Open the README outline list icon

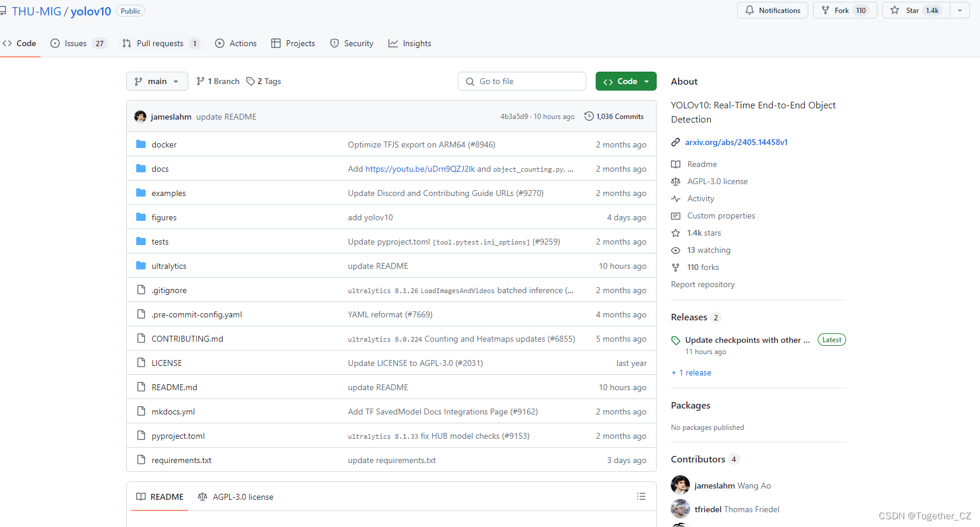[641, 496]
